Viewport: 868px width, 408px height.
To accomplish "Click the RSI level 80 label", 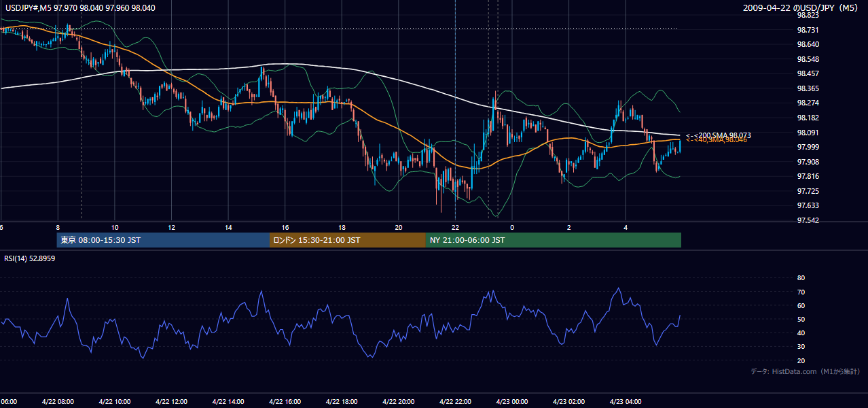I will tap(801, 278).
